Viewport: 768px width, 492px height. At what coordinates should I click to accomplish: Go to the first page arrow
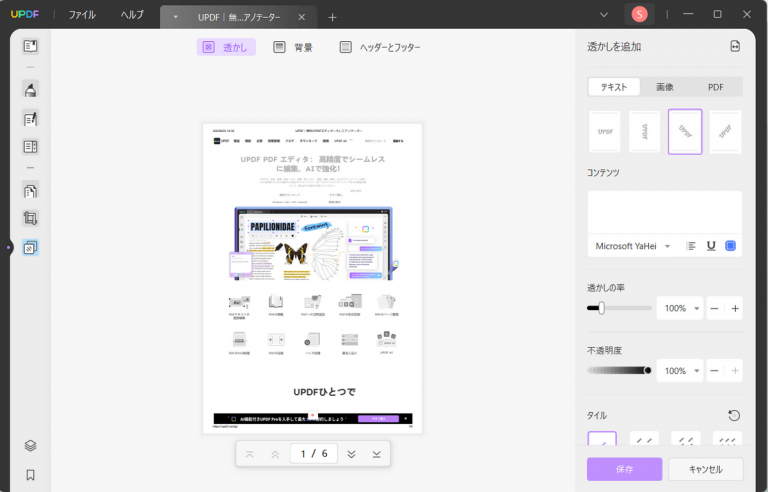point(249,454)
